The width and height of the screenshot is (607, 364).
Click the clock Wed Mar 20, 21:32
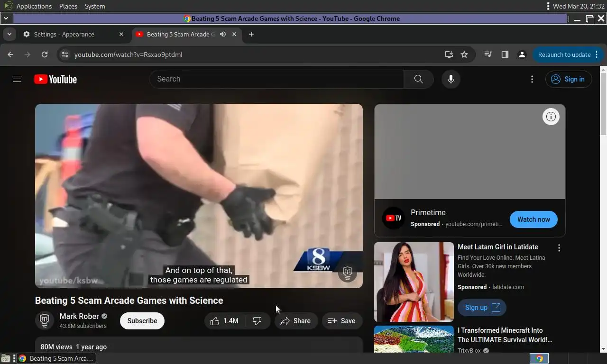click(579, 6)
